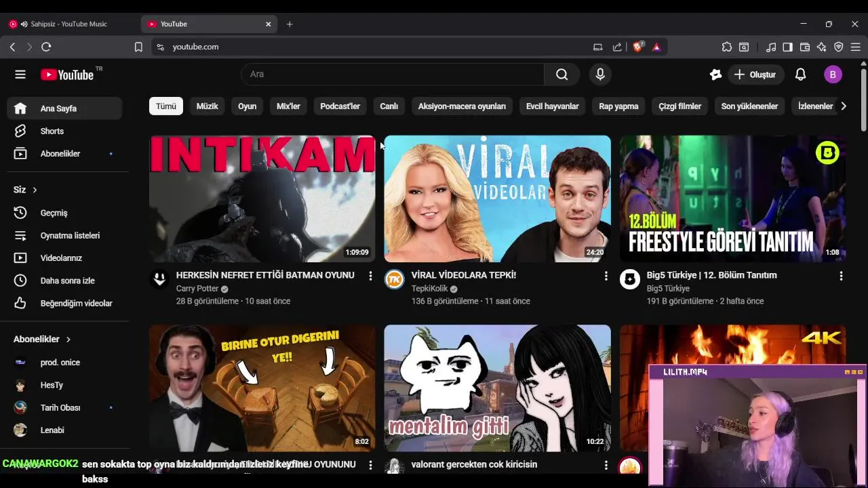The width and height of the screenshot is (868, 488).
Task: Open Big5 Türkiye channel avatar
Action: pyautogui.click(x=629, y=279)
